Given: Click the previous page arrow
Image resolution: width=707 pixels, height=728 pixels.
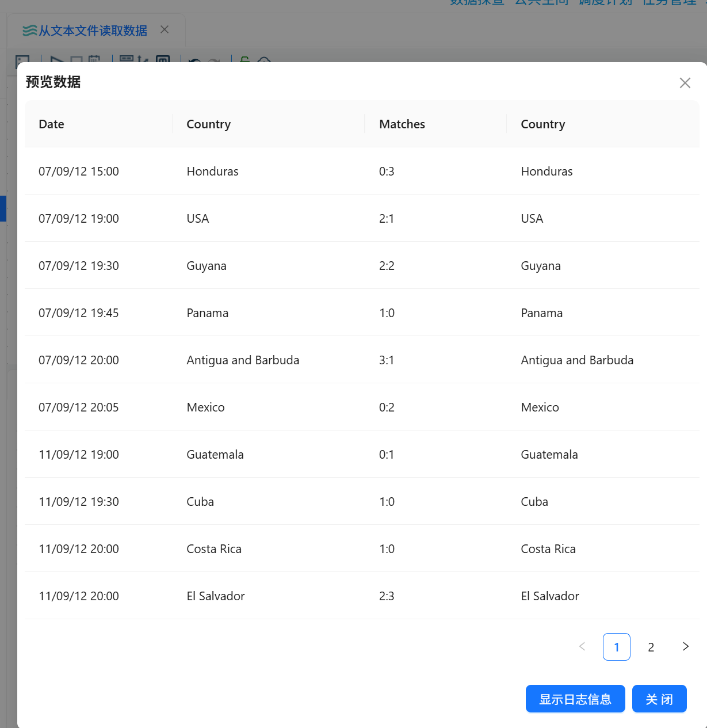Looking at the screenshot, I should [582, 646].
